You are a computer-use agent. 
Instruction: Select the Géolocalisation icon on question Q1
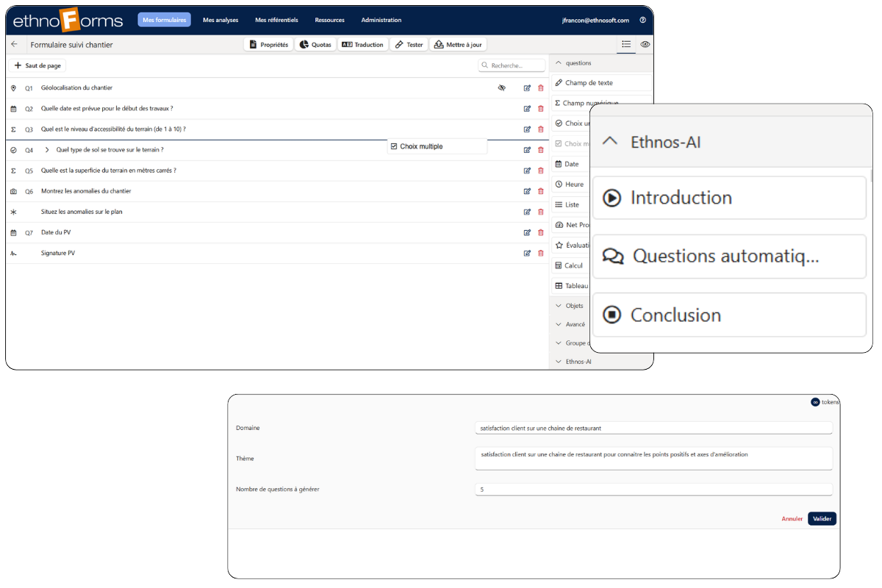(x=15, y=87)
